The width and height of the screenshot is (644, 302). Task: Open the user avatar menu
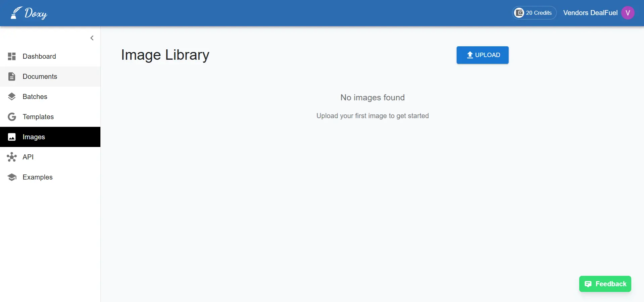tap(628, 13)
